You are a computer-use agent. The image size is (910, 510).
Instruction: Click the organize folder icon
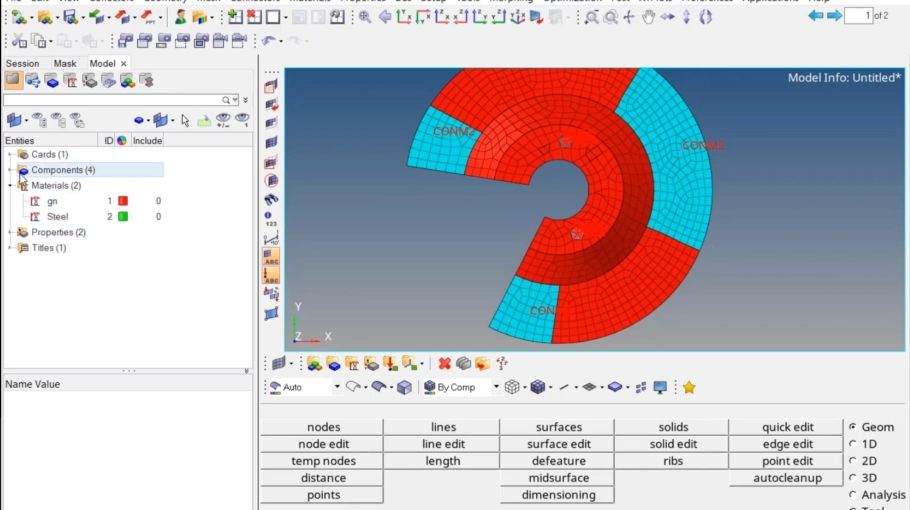point(482,364)
